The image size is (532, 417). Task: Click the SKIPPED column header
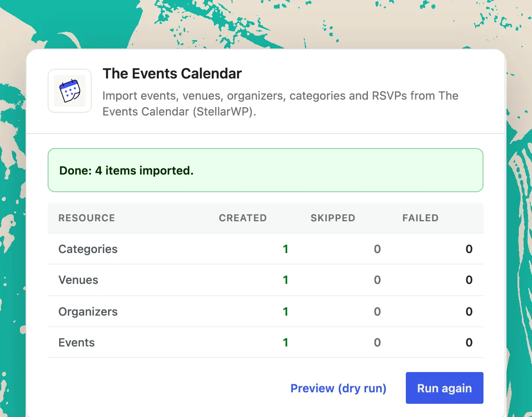333,218
